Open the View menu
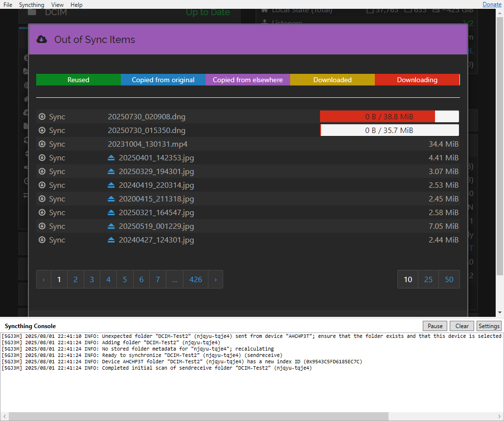This screenshot has height=421, width=504. coord(57,4)
